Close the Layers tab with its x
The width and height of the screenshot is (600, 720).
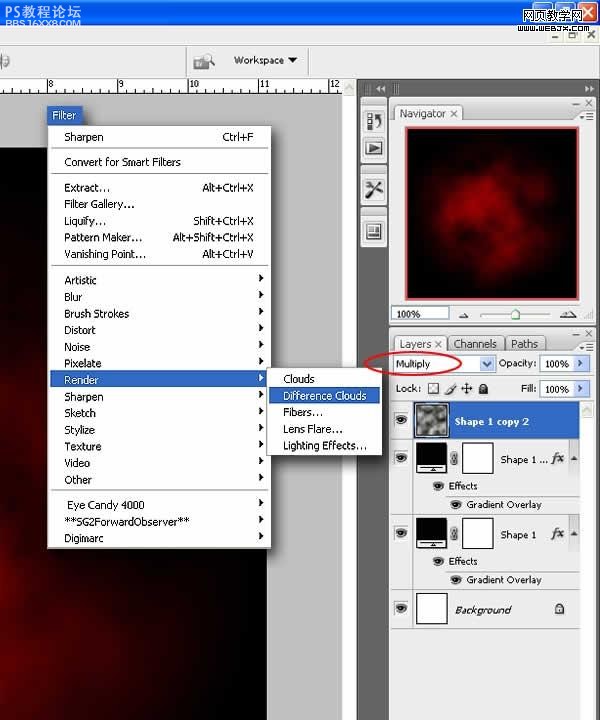click(438, 344)
